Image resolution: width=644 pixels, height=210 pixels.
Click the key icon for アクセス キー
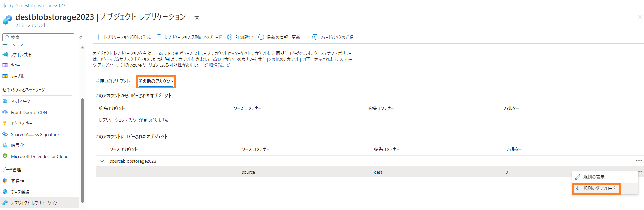[5, 123]
